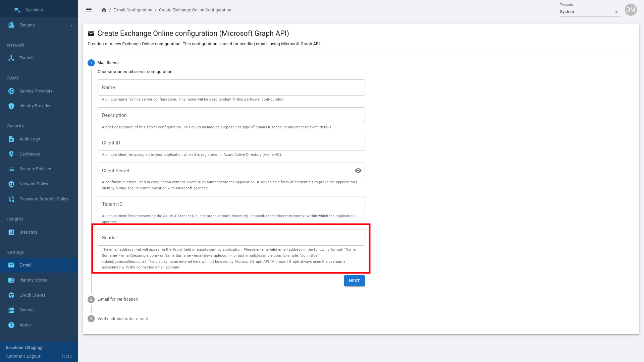The image size is (644, 362).
Task: Open the Tenants System dropdown
Action: [589, 12]
